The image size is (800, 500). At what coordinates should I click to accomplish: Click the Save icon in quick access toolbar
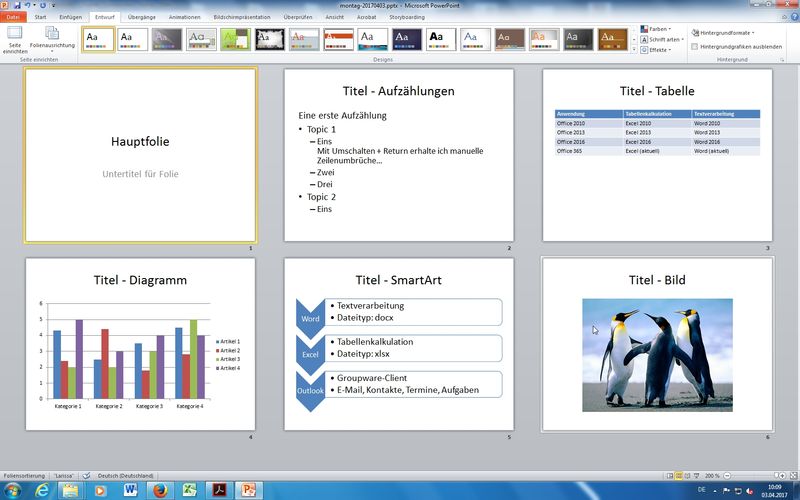coord(17,5)
